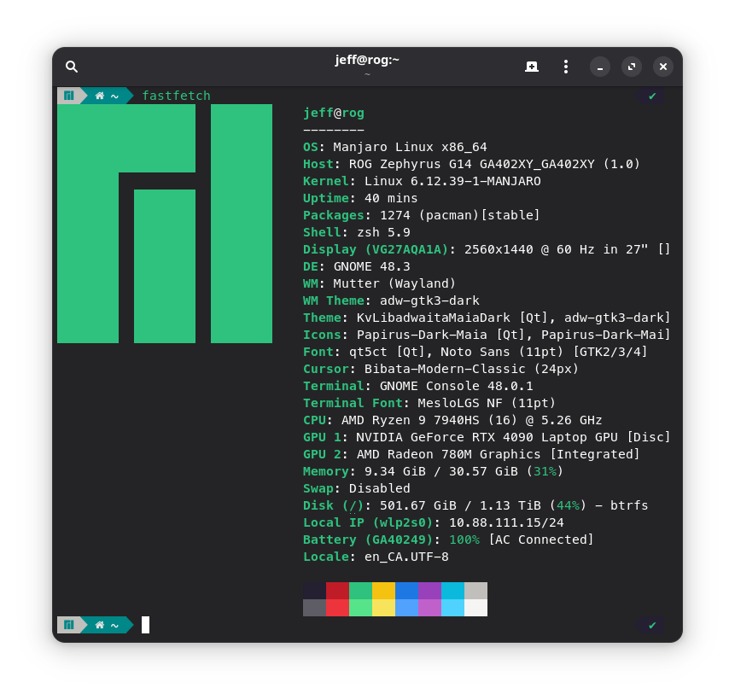Viewport: 735px width, 700px height.
Task: Click the bright red swatch in the bottom palette row
Action: click(337, 608)
